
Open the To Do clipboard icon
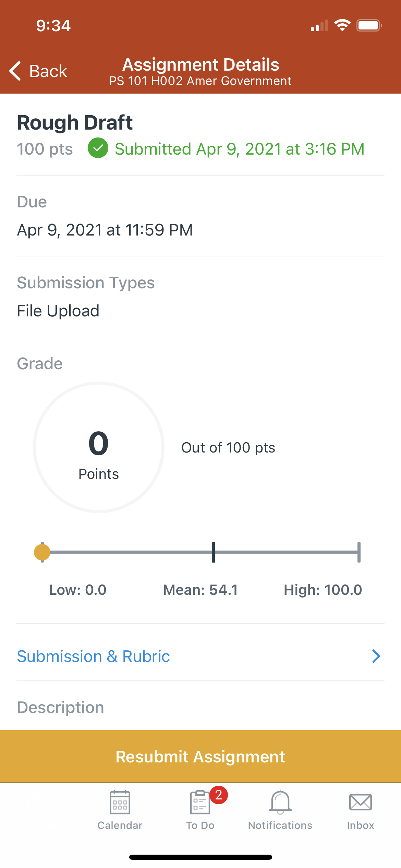pos(200,802)
